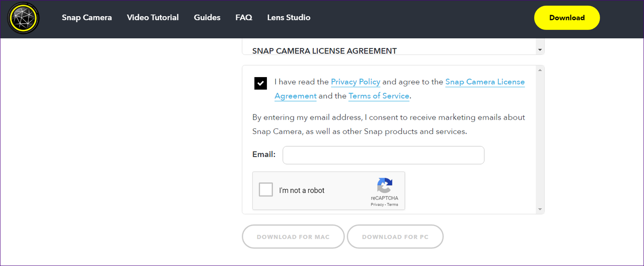This screenshot has width=644, height=266.
Task: Open the Privacy Policy link
Action: (x=355, y=82)
